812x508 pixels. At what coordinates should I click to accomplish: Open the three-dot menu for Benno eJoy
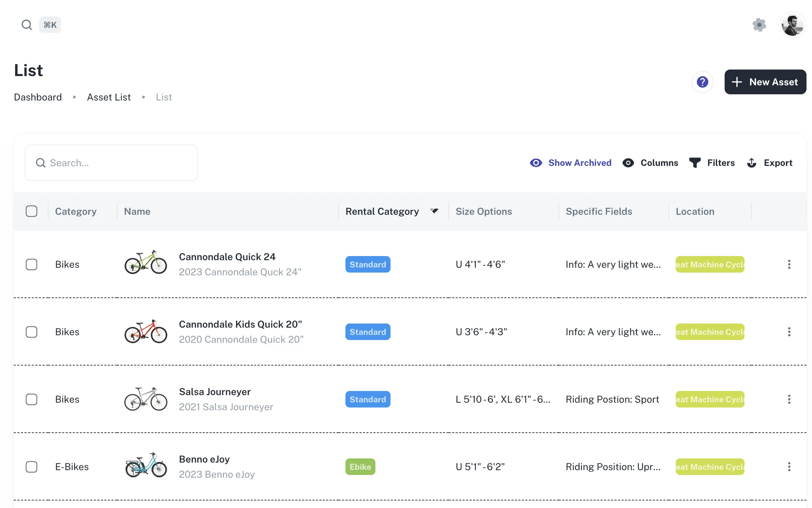789,467
